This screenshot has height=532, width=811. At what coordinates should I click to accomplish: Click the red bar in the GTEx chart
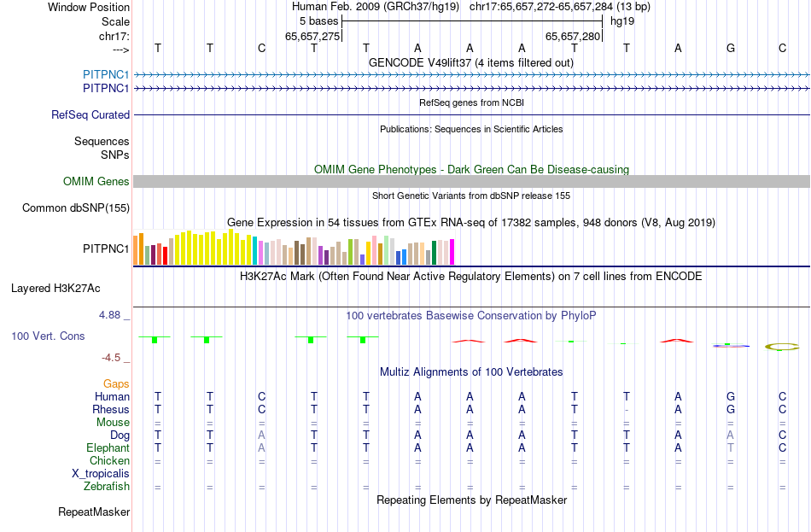[x=165, y=255]
